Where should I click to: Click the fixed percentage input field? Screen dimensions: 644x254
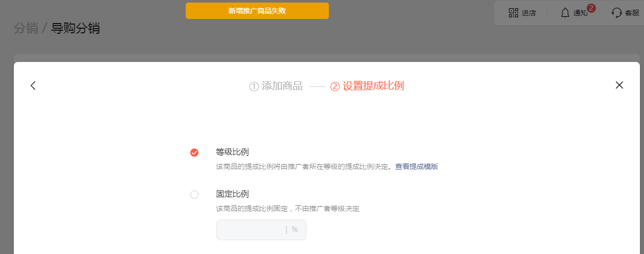click(261, 229)
